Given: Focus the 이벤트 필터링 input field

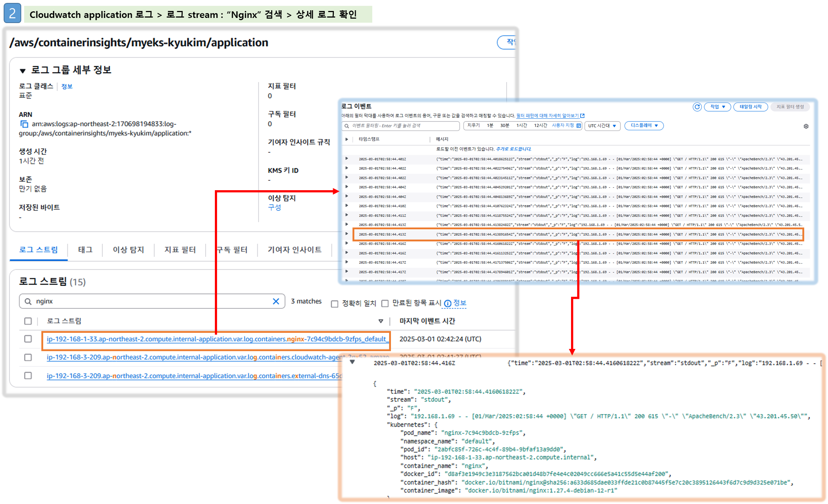Looking at the screenshot, I should click(401, 126).
